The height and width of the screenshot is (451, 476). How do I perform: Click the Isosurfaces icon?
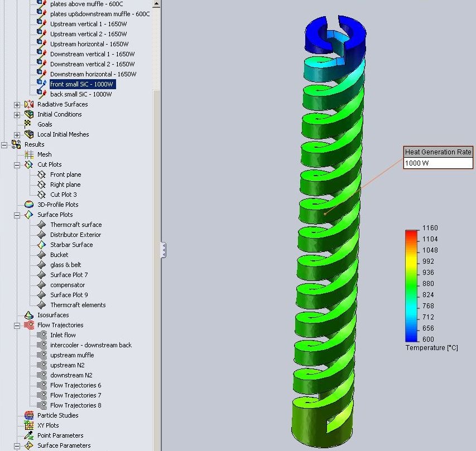[29, 315]
